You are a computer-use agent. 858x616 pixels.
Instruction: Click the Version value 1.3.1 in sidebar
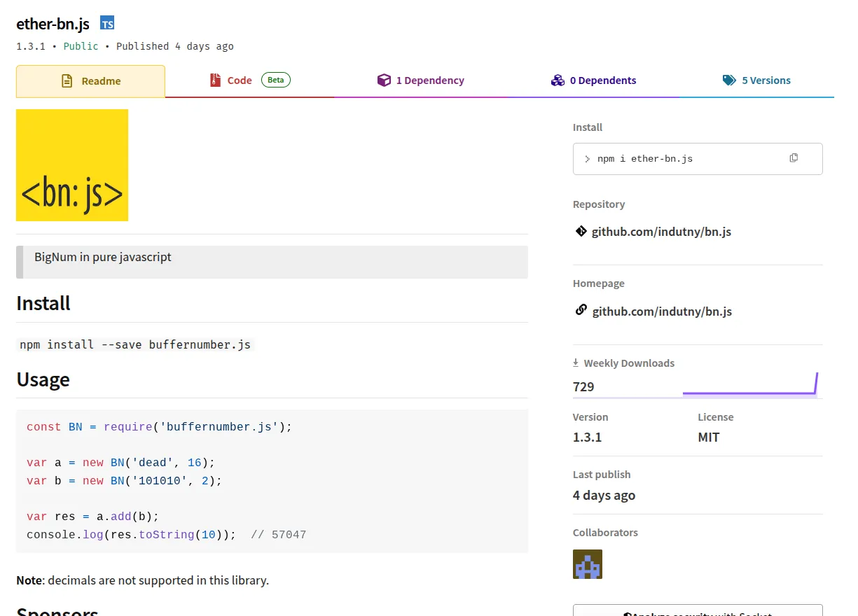[587, 437]
